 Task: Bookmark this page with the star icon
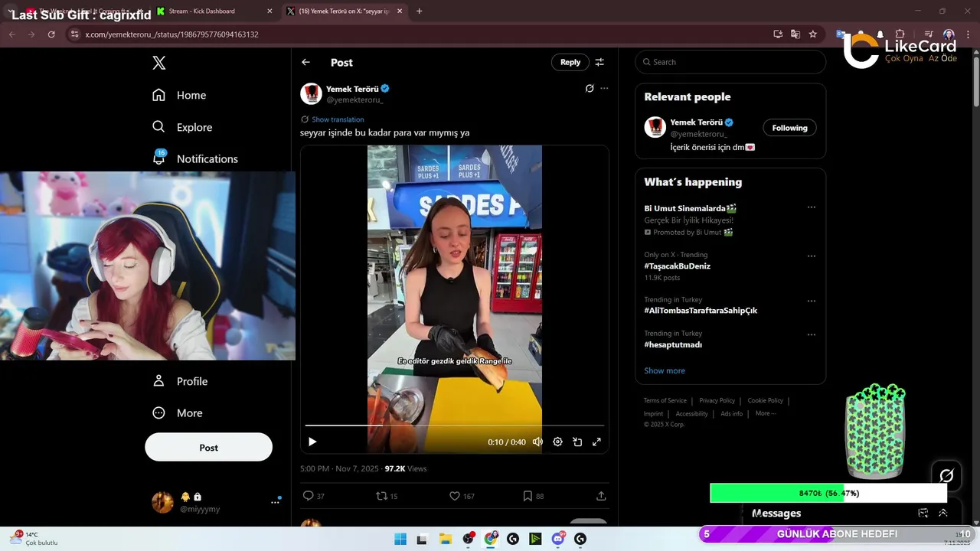[813, 34]
